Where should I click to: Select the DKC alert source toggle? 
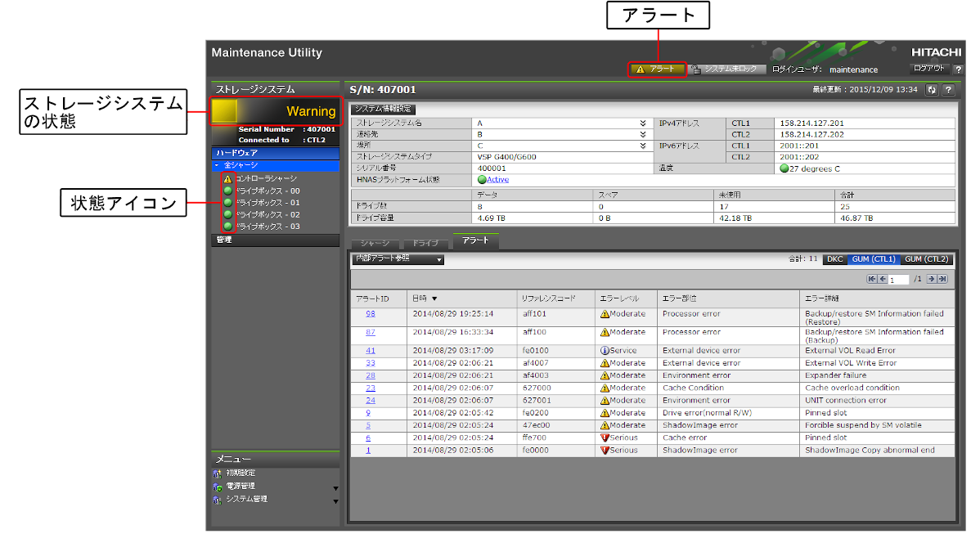coord(834,259)
